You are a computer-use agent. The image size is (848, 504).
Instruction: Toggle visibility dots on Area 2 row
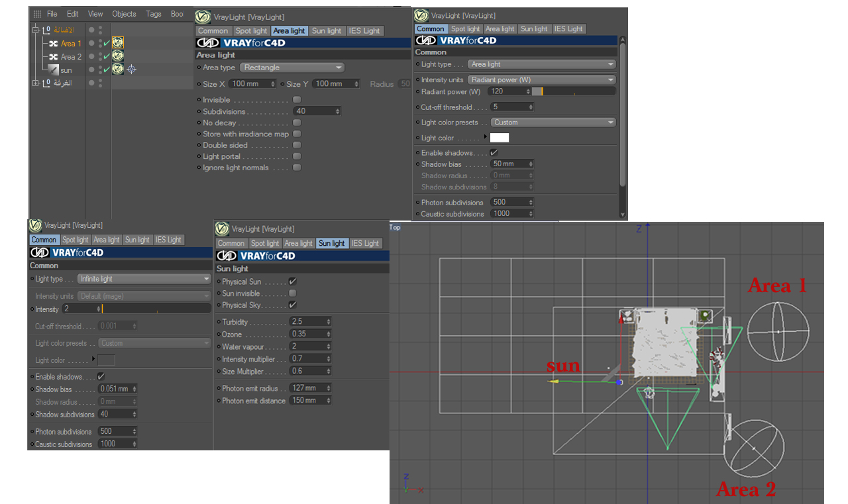click(x=100, y=57)
